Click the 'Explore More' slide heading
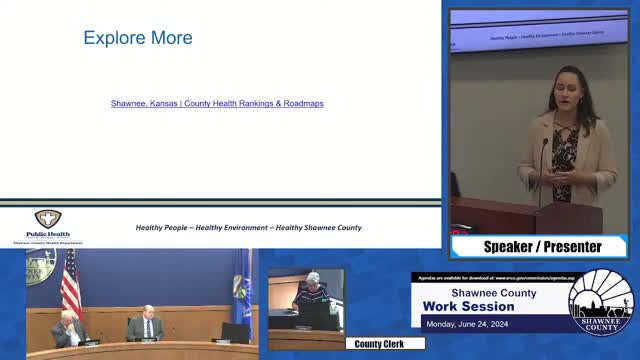 click(138, 38)
